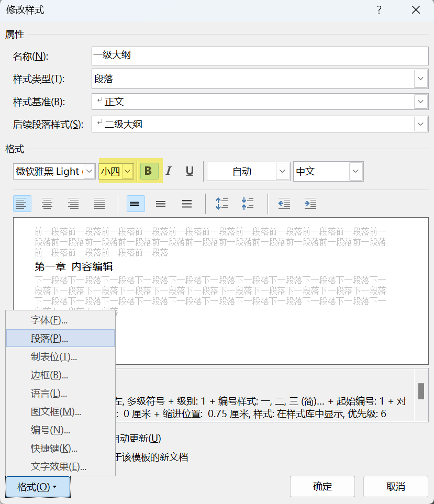
Task: Choose 字体(F)... from format menu
Action: pos(60,320)
